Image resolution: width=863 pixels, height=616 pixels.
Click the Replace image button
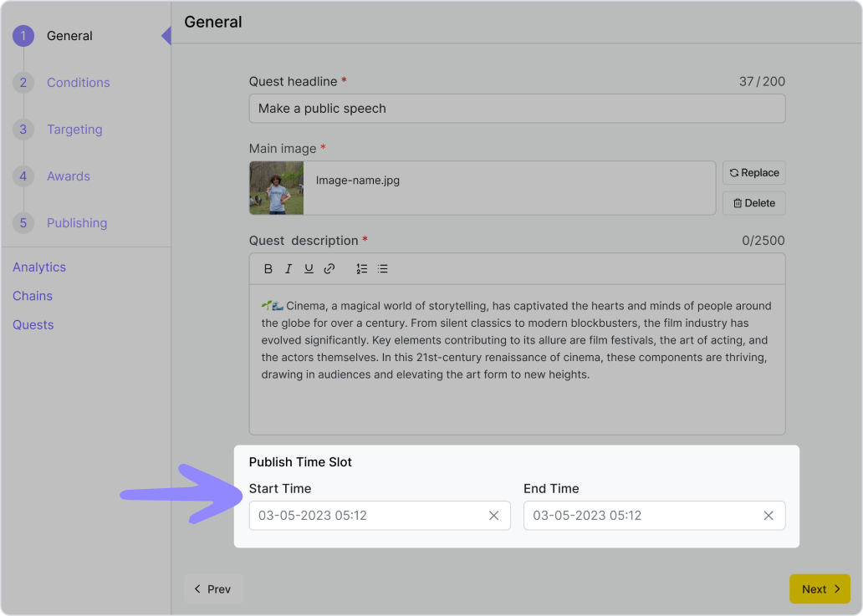[x=753, y=173]
